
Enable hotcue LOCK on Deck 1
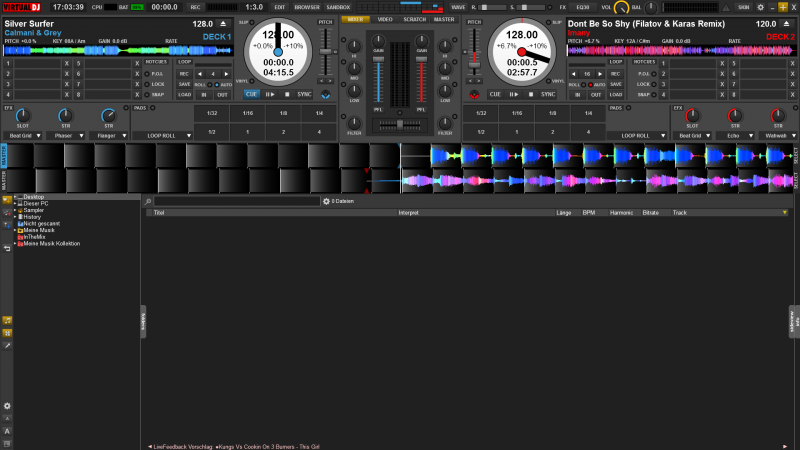click(x=147, y=85)
